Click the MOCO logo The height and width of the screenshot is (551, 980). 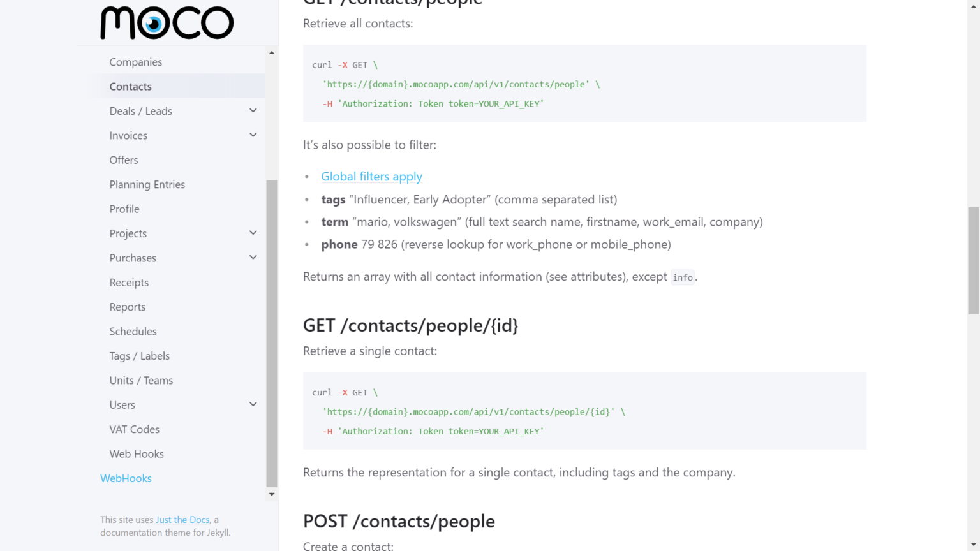tap(167, 23)
